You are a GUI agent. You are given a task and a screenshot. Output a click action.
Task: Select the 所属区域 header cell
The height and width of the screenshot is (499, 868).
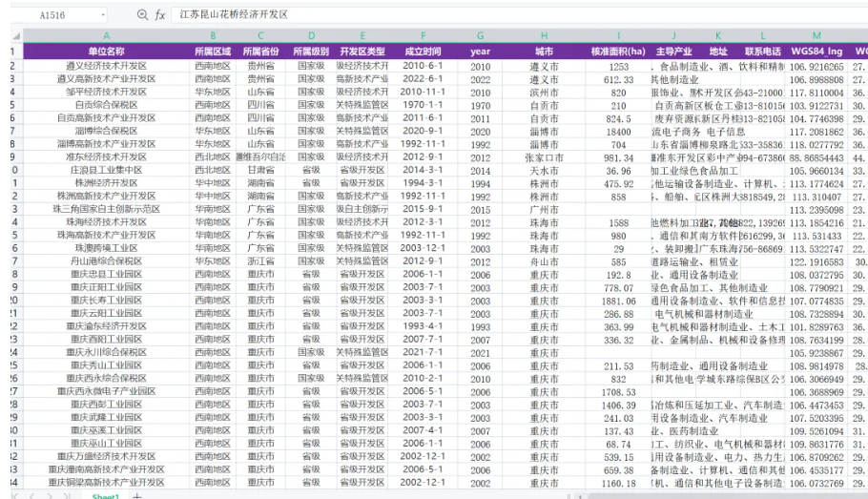click(213, 52)
